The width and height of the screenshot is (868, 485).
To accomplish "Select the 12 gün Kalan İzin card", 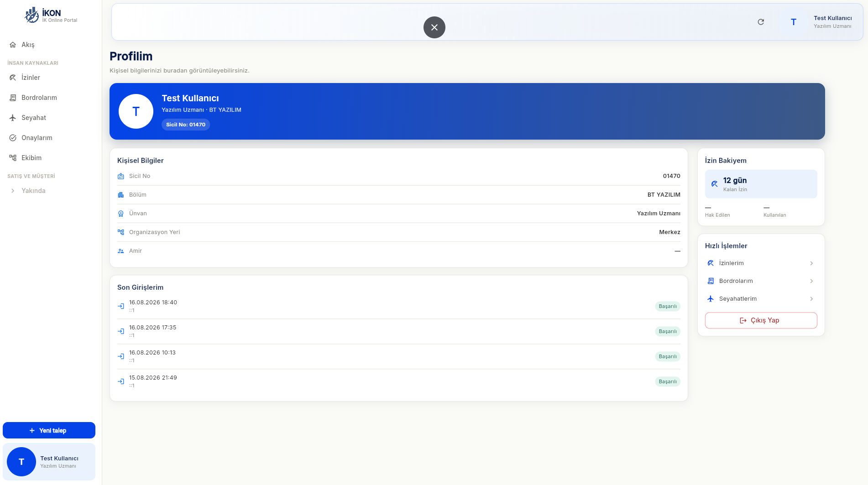I will (x=761, y=184).
